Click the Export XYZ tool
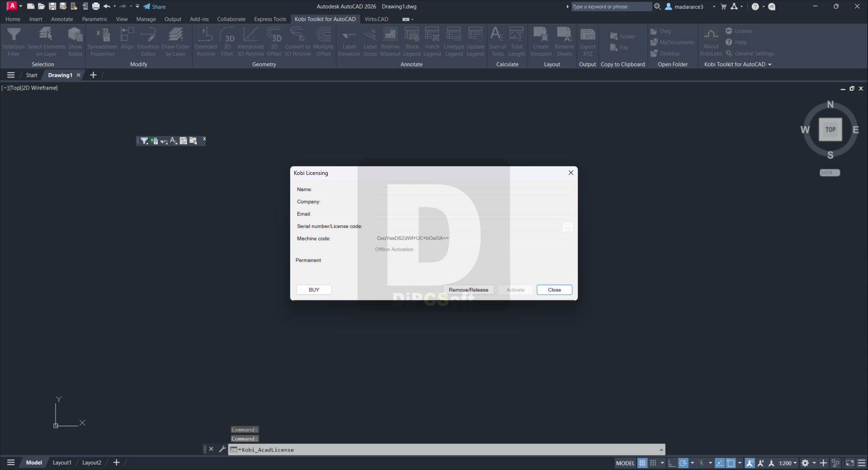868x470 pixels. [588, 42]
